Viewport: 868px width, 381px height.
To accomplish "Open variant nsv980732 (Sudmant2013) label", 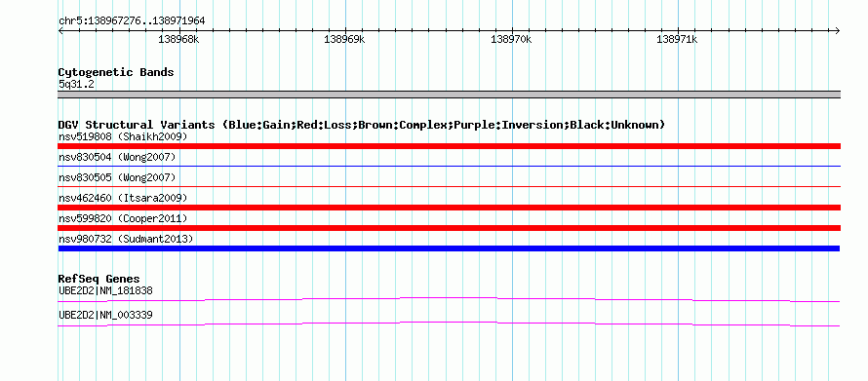I will pyautogui.click(x=126, y=239).
